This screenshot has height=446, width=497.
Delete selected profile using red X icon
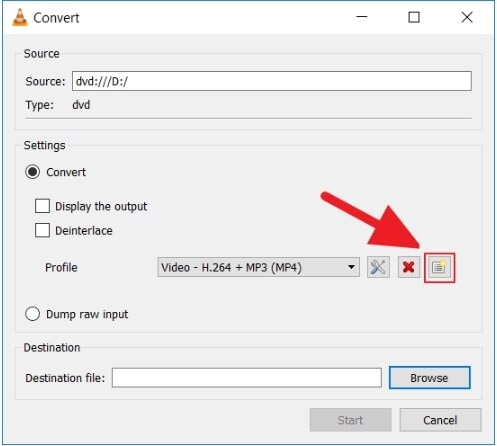(x=409, y=267)
